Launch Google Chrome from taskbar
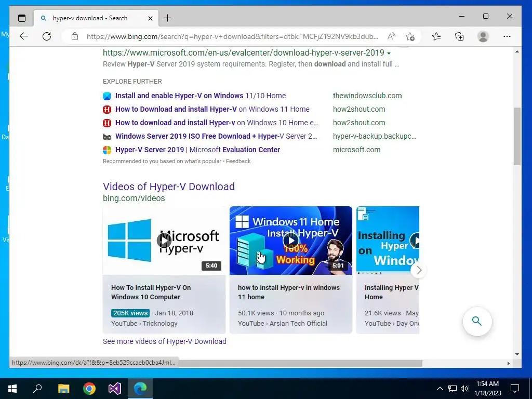 point(89,389)
